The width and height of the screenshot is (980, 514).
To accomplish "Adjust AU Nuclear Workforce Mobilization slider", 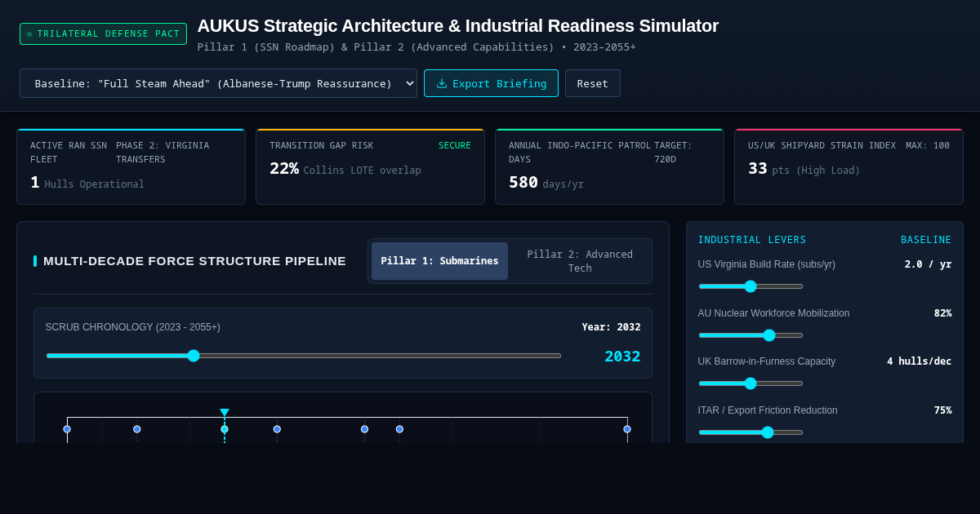I will 751,335.
